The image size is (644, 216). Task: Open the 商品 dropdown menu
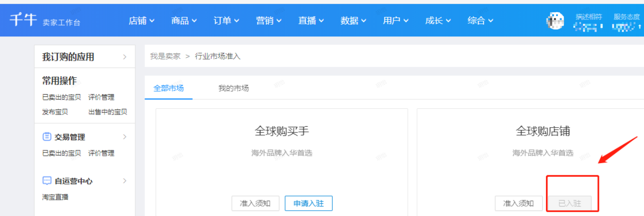point(184,20)
